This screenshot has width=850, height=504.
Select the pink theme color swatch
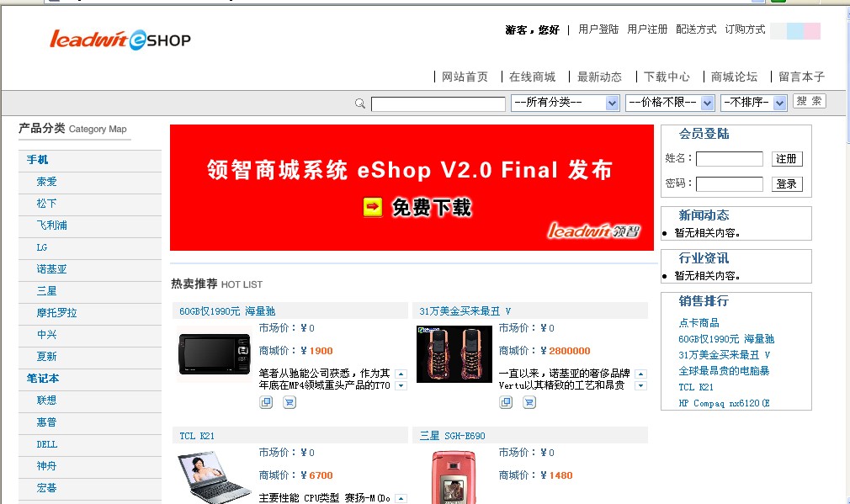[x=812, y=31]
